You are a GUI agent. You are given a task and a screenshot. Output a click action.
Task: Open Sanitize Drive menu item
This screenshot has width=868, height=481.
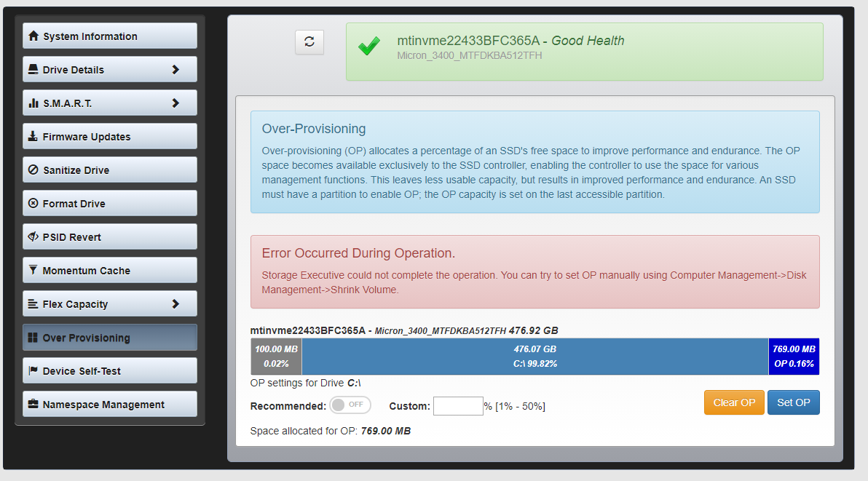110,170
